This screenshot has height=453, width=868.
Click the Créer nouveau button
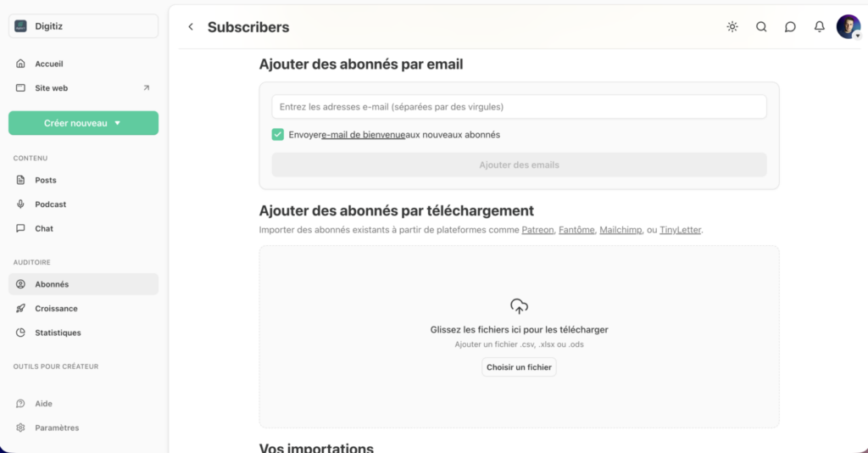tap(84, 123)
